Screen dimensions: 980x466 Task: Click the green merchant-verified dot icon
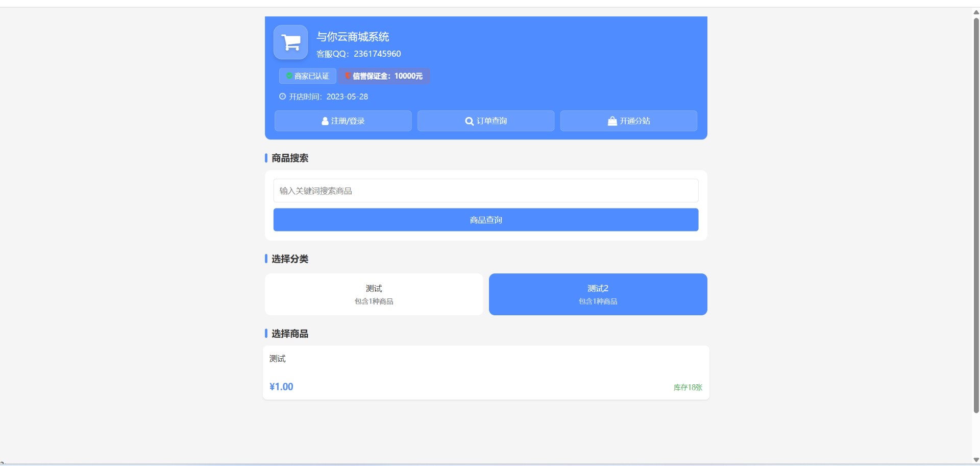pyautogui.click(x=289, y=76)
